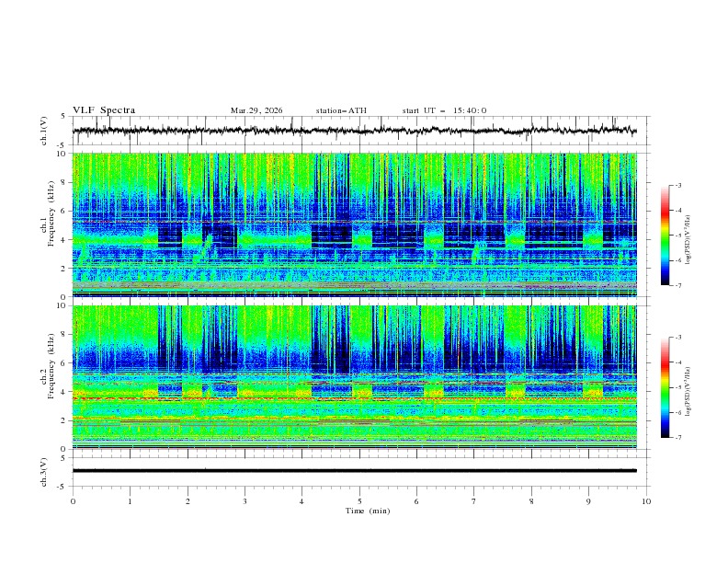The image size is (728, 563).
Task: Click the "start UT = 15:40:0" text
Action: 444,110
